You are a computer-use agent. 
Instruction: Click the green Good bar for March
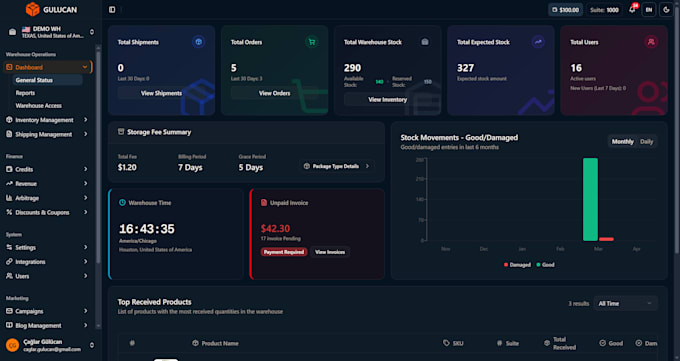(x=590, y=200)
